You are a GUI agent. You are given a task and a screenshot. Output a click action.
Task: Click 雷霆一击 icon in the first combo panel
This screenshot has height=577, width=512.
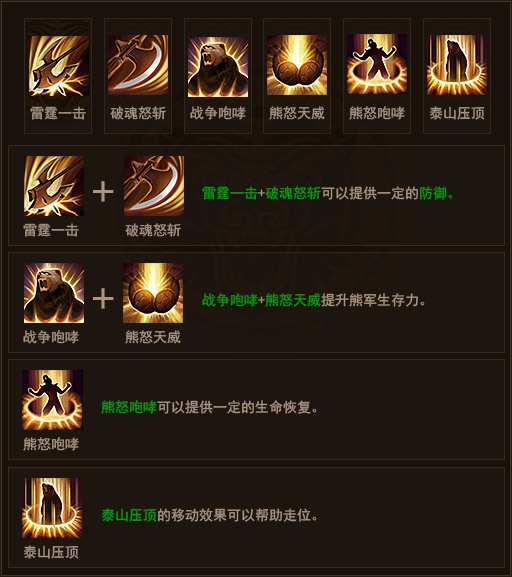click(54, 186)
